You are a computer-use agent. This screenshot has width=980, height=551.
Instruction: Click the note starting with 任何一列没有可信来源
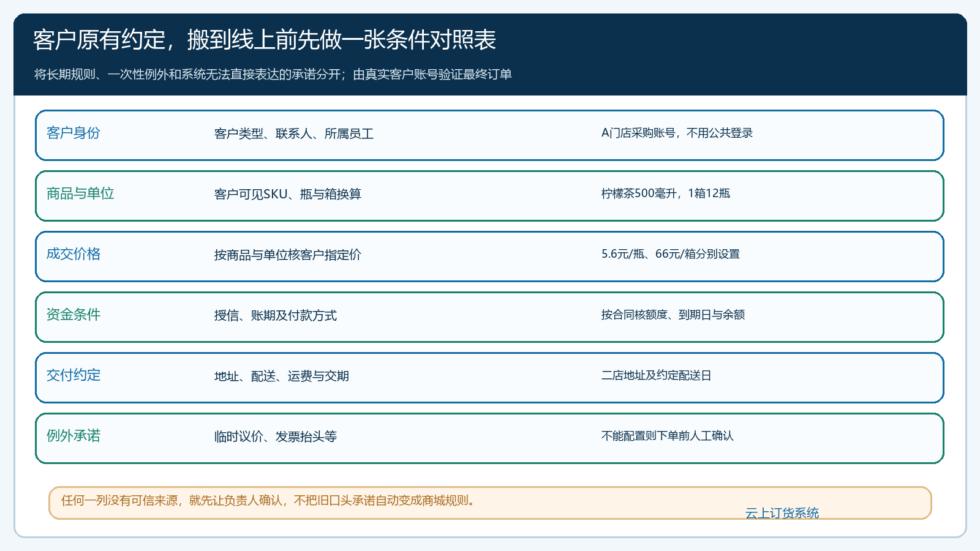coord(268,501)
